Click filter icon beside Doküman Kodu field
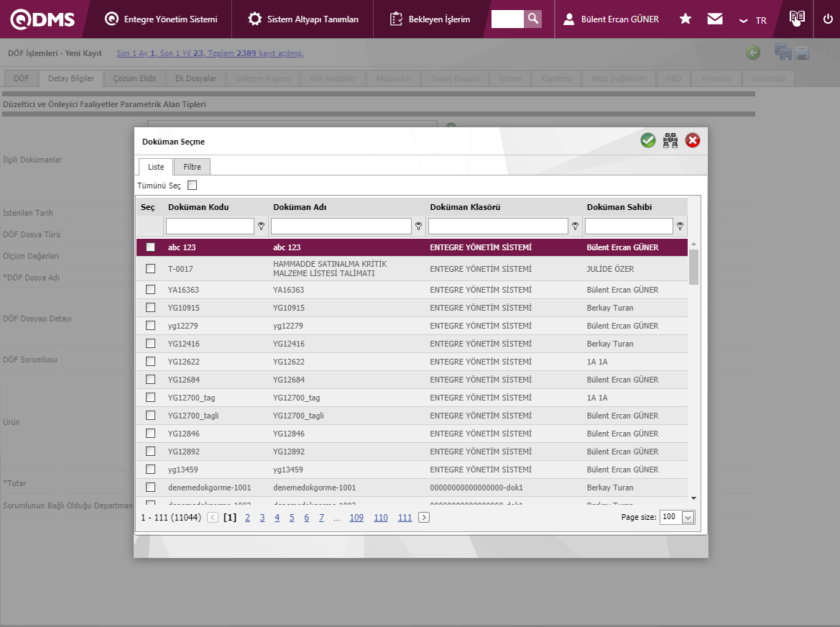The height and width of the screenshot is (627, 840). [x=262, y=226]
